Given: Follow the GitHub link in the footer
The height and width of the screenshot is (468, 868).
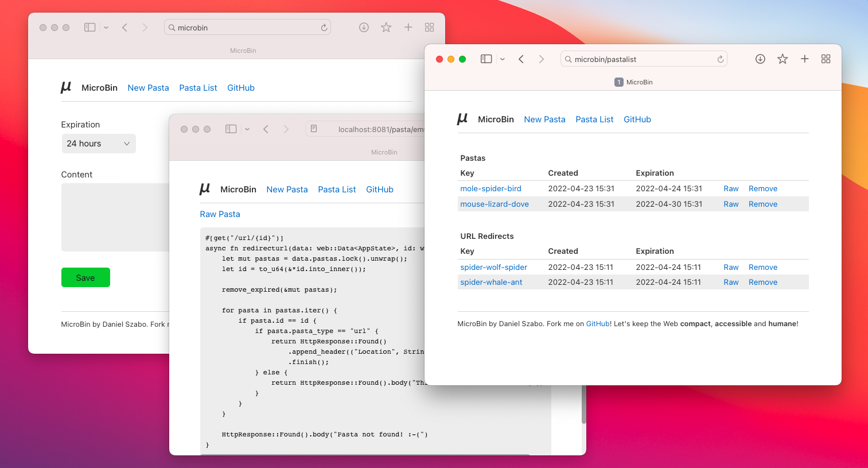Looking at the screenshot, I should (x=598, y=324).
